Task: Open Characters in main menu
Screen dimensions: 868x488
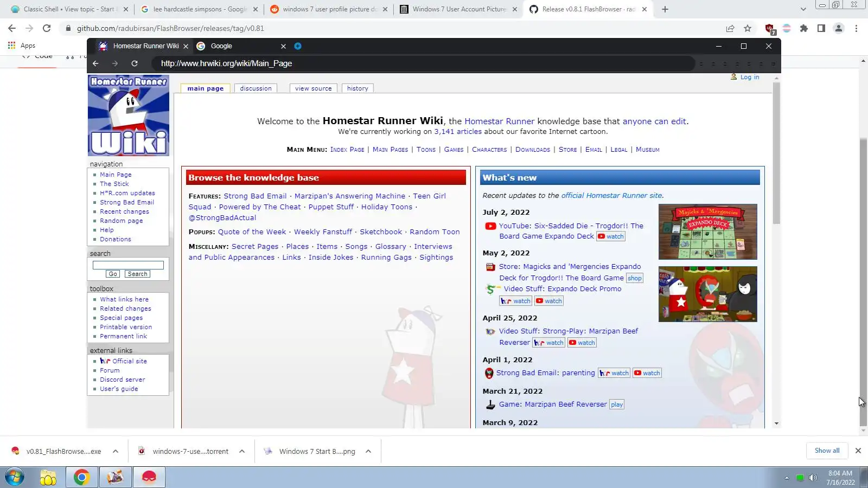Action: coord(489,150)
